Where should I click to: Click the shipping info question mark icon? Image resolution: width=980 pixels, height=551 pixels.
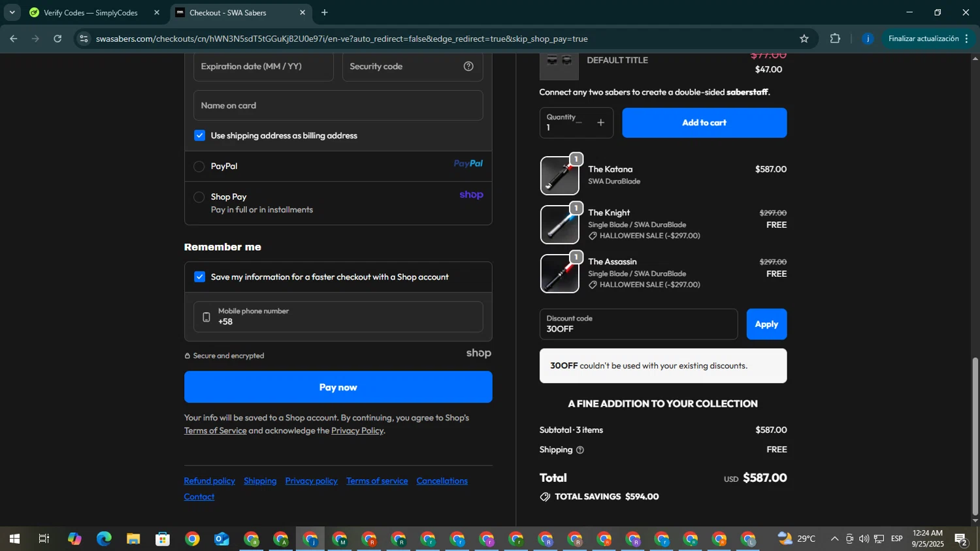[x=580, y=450]
